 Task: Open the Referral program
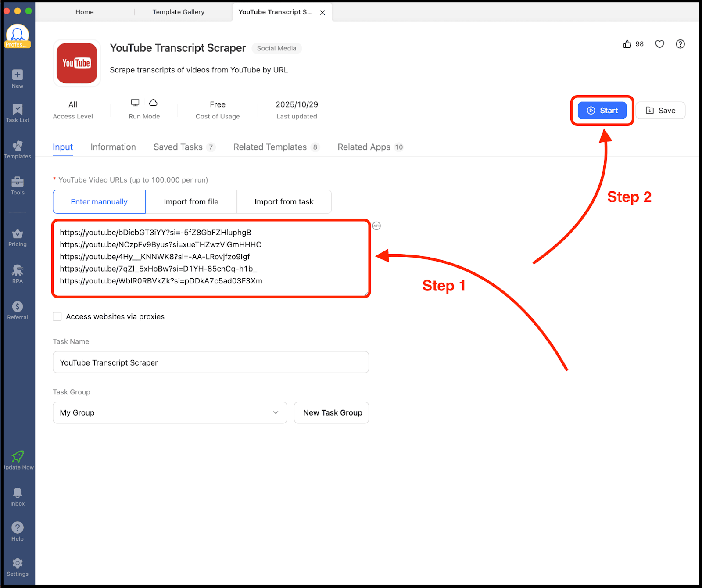click(x=17, y=310)
